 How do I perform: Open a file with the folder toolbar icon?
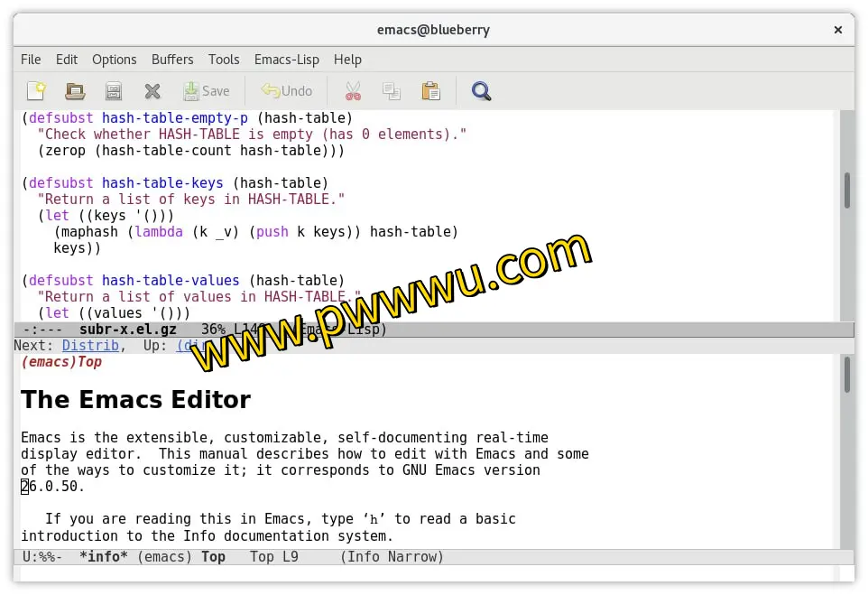(75, 90)
